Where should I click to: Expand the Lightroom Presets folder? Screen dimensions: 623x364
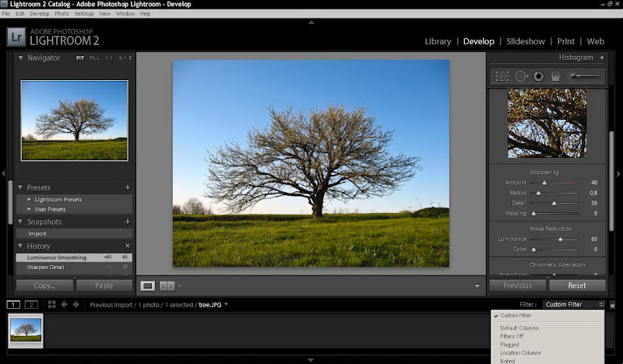pos(30,199)
